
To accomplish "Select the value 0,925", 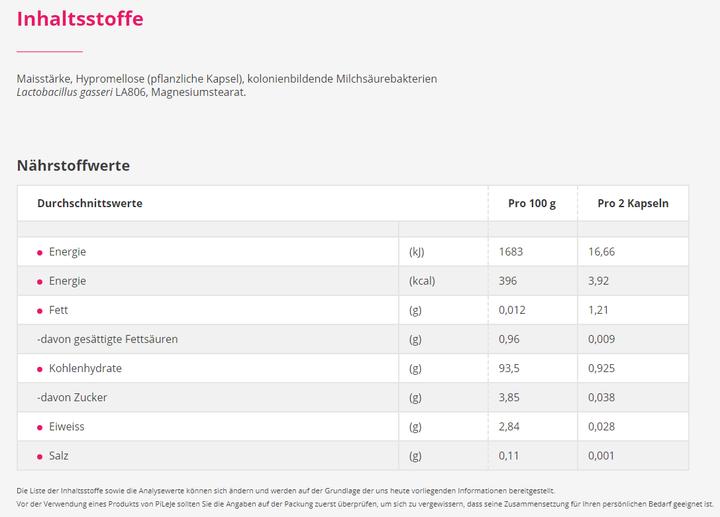I will [x=602, y=368].
